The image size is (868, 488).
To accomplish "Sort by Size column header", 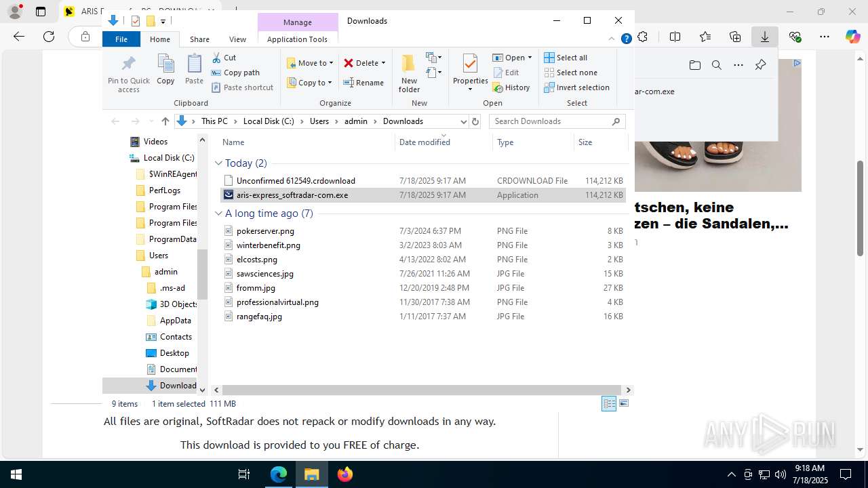I will pyautogui.click(x=600, y=142).
